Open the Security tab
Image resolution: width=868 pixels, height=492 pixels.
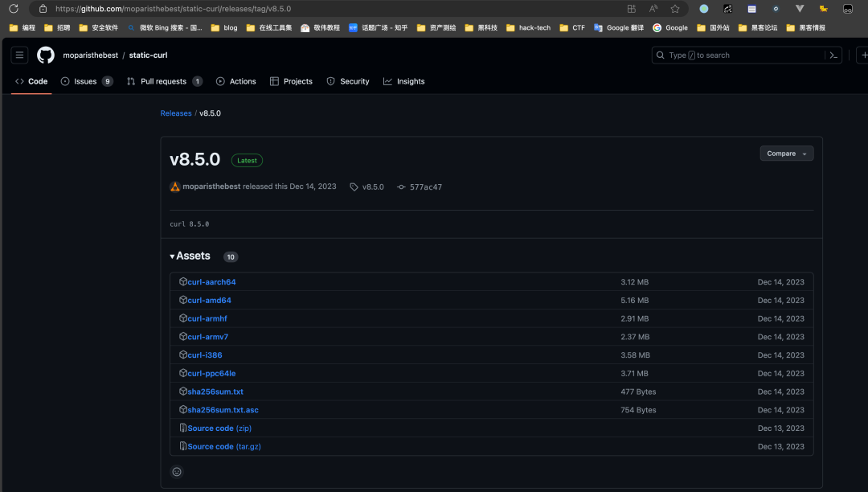(348, 81)
